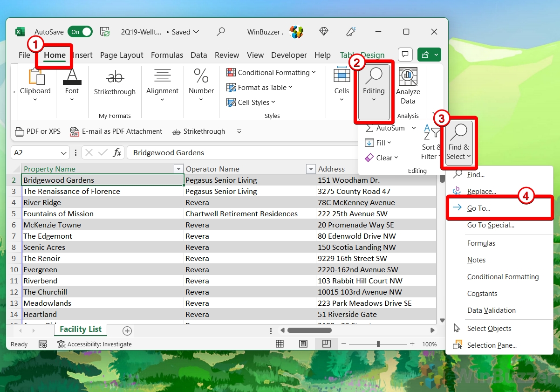Toggle the AutoSave switch
560x392 pixels.
tap(80, 32)
